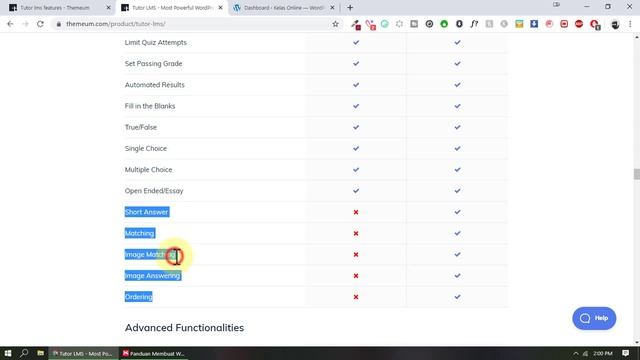Image resolution: width=640 pixels, height=360 pixels.
Task: Click the Open Ended/Essay row label
Action: (x=154, y=191)
